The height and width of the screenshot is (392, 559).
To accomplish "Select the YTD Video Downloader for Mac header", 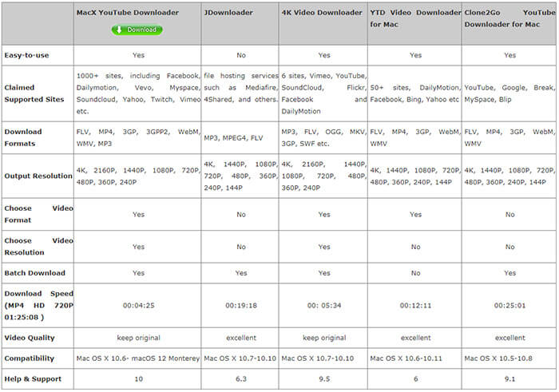I will pyautogui.click(x=415, y=18).
